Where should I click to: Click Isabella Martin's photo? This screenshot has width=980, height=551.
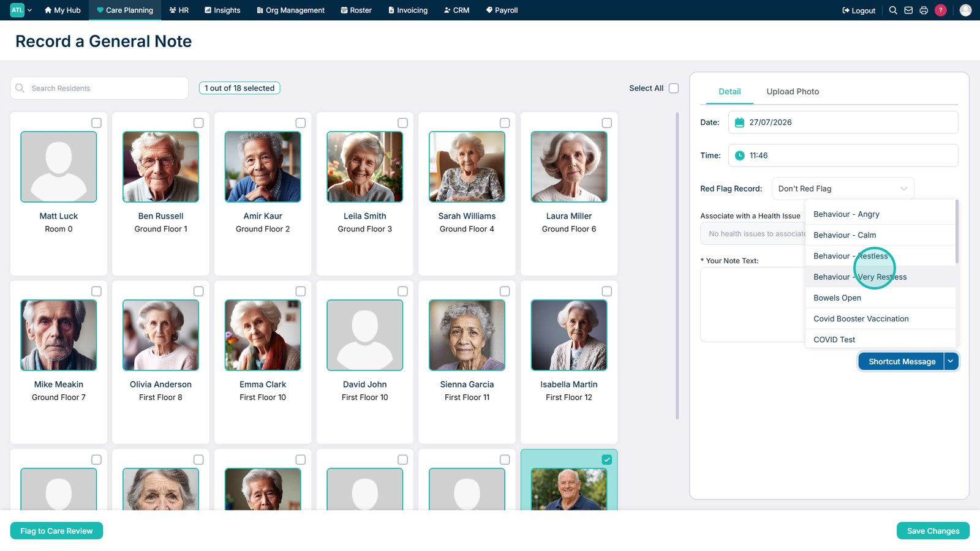click(569, 335)
